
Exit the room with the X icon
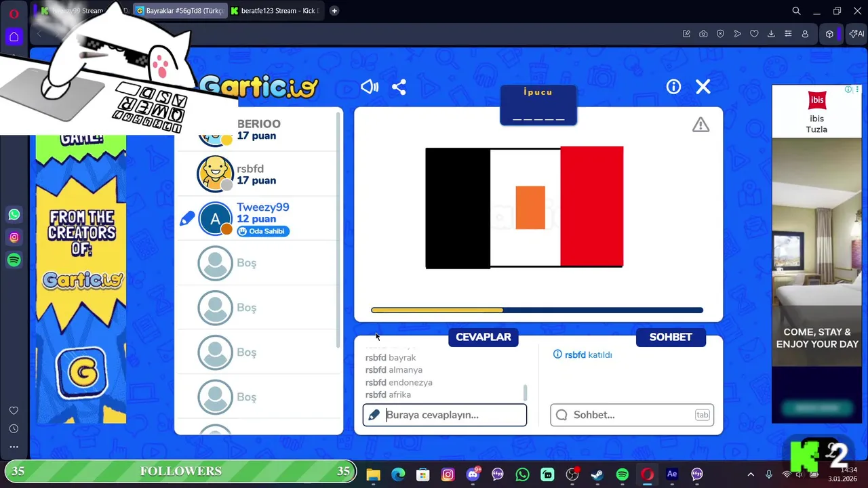pos(703,86)
